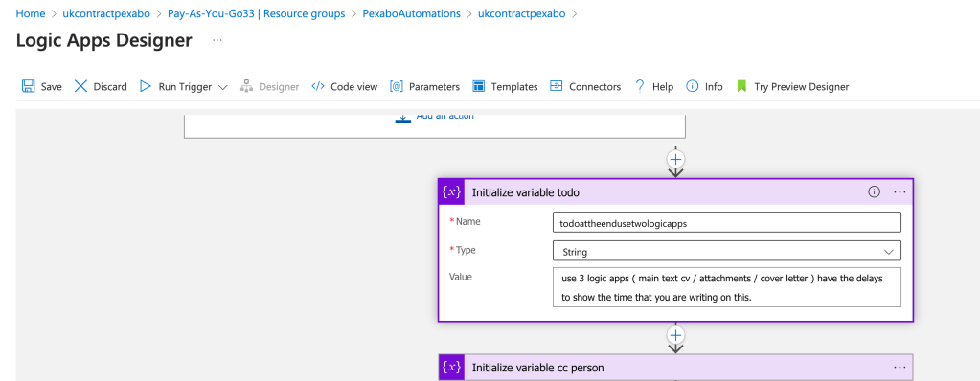Click info icon on Initialize variable todo card
Viewport: 980px width, 381px height.
pyautogui.click(x=875, y=192)
